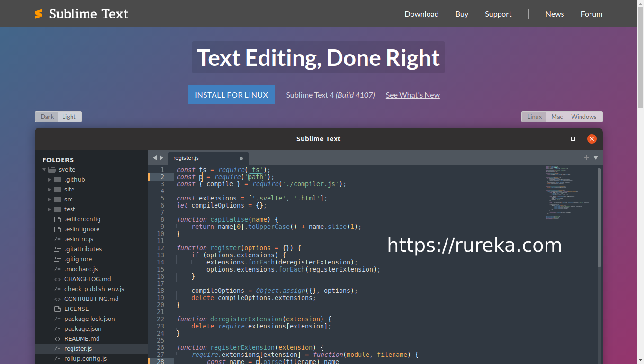Close the editor window with the orange button

pyautogui.click(x=591, y=139)
